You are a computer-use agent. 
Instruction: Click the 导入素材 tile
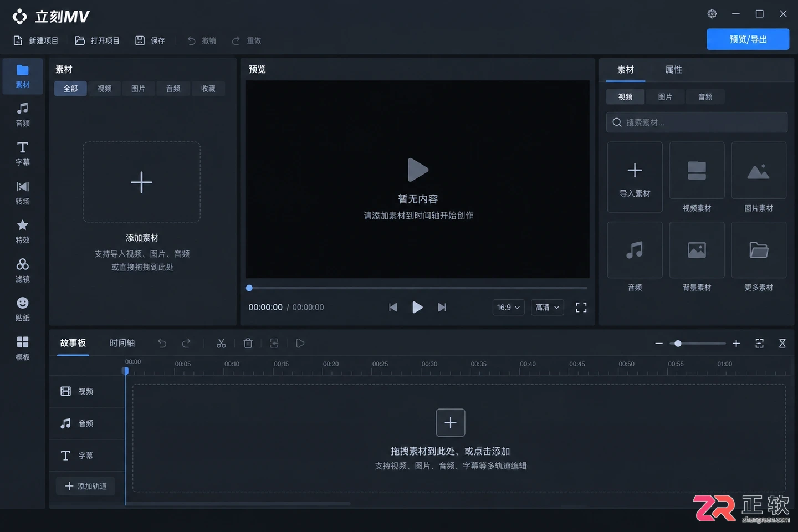point(635,177)
